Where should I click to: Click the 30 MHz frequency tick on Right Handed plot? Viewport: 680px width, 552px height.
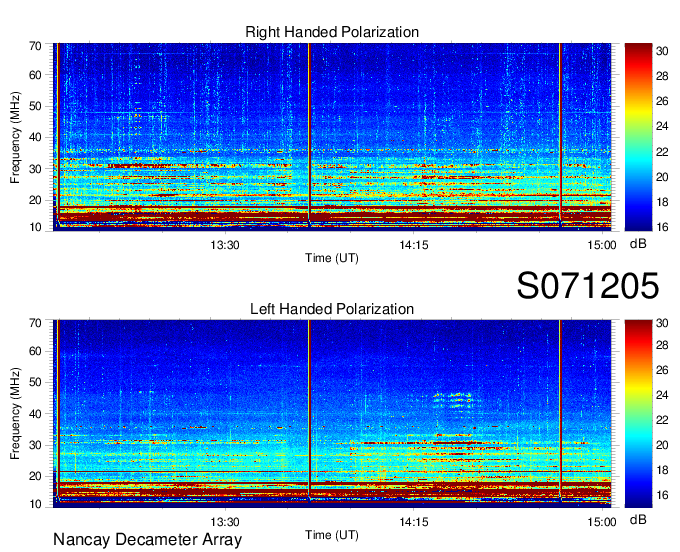click(x=35, y=169)
